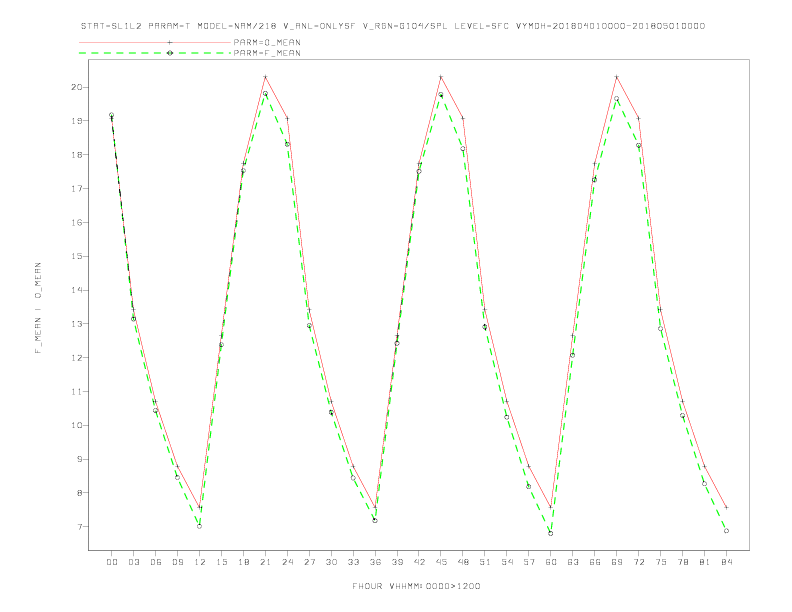Viewport: 792px width, 612px height.
Task: Click x-axis forecast hour label 21
Action: coord(265,562)
